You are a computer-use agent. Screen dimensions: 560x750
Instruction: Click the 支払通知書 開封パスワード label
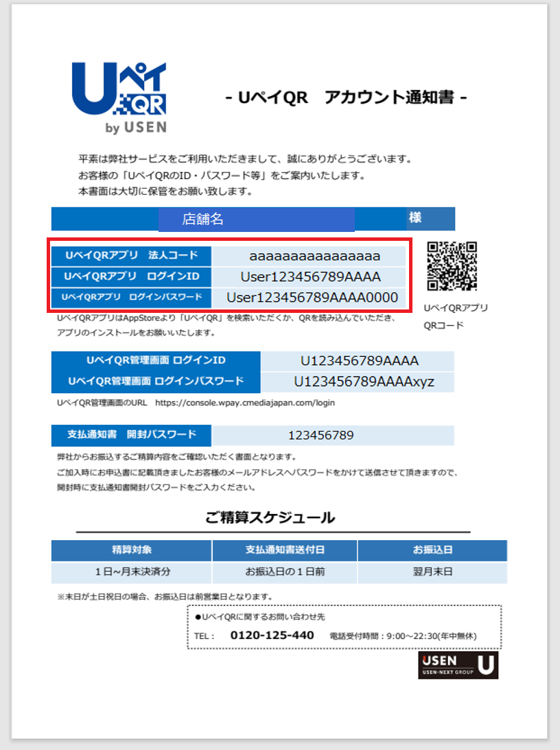pos(131,435)
